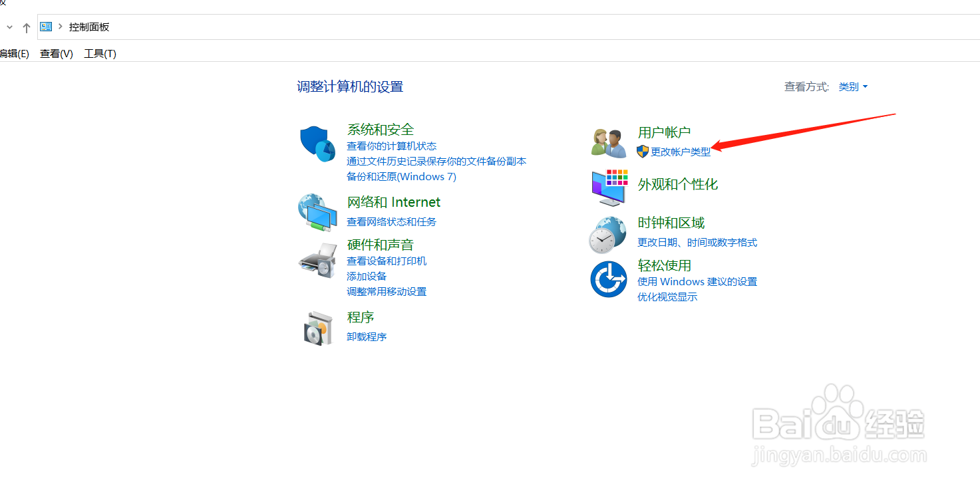Viewport: 980px width, 488px height.
Task: Click the up navigation arrow in the address bar
Action: (x=25, y=27)
